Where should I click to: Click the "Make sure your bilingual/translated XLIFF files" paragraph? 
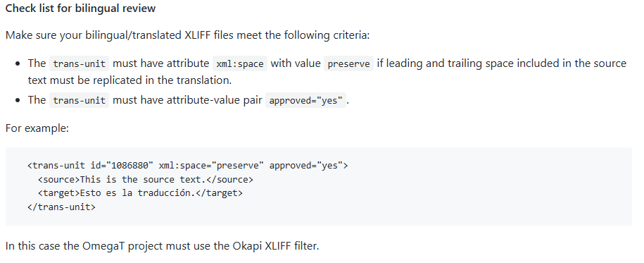coord(188,35)
